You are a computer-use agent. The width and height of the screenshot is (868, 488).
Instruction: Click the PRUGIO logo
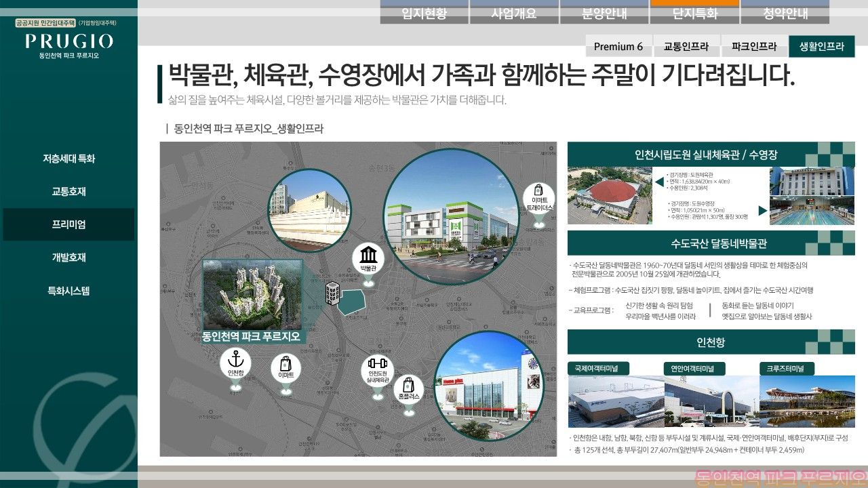tap(68, 41)
